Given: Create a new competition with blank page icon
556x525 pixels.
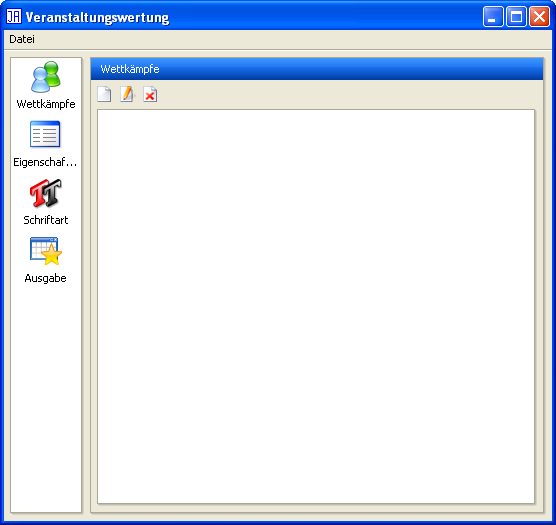Looking at the screenshot, I should click(x=104, y=94).
